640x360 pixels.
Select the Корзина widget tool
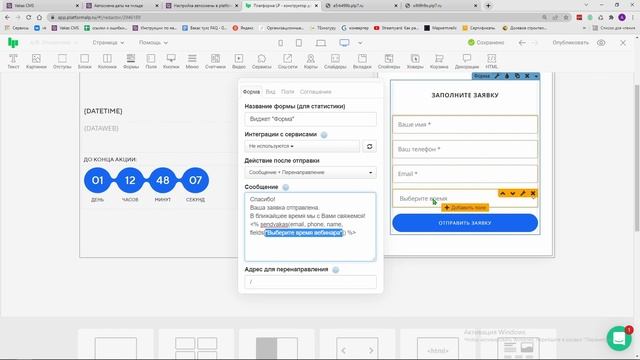(x=439, y=61)
